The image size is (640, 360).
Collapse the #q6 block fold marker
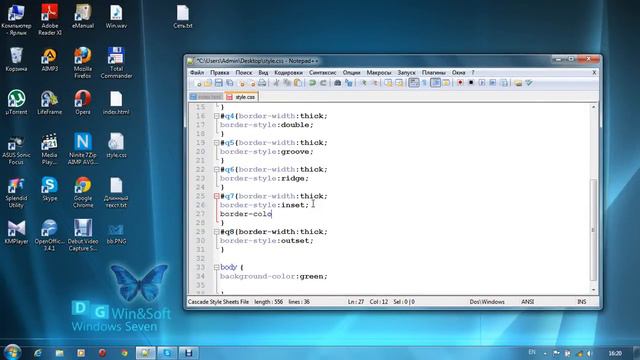coord(216,169)
